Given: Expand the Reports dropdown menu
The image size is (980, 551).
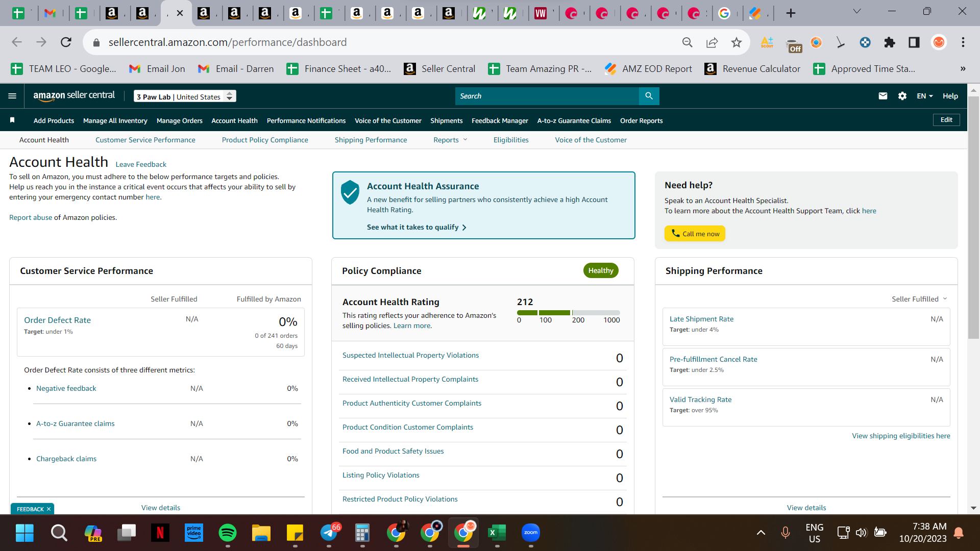Looking at the screenshot, I should 450,140.
